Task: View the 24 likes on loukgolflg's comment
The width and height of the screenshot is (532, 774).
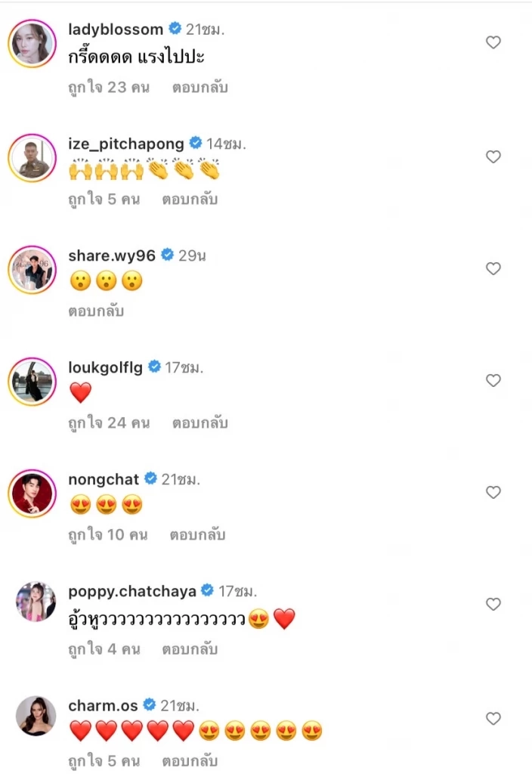Action: coord(109,423)
